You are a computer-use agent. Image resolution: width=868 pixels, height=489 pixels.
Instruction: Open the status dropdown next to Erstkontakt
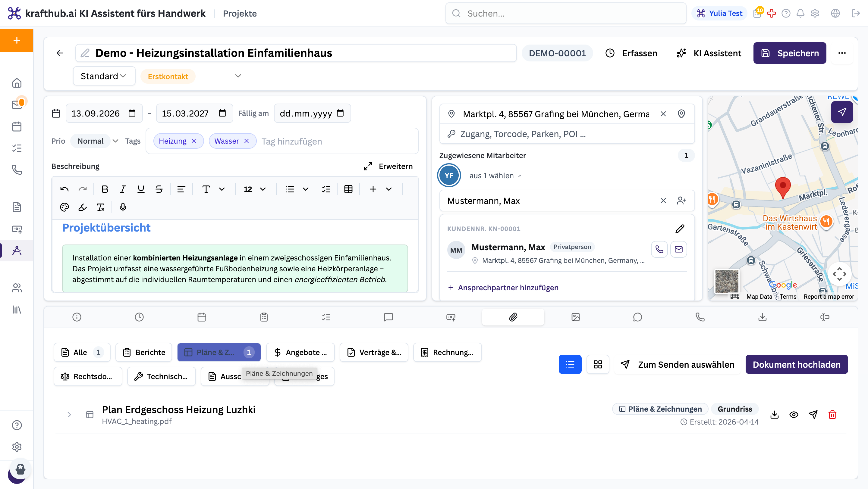coord(238,76)
